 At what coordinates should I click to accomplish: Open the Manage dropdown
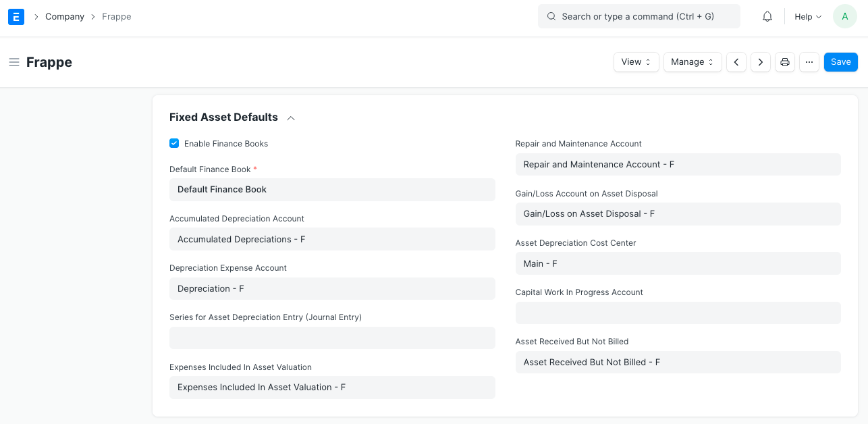pos(692,61)
